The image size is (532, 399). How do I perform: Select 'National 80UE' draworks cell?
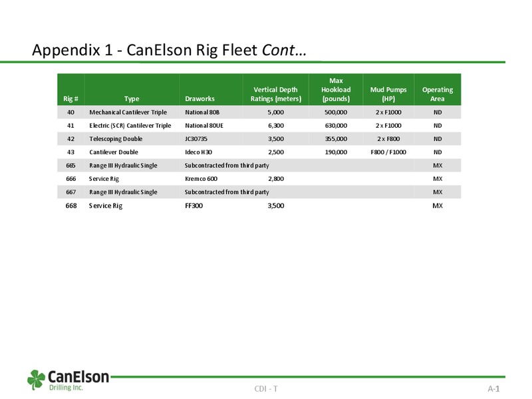pos(204,126)
